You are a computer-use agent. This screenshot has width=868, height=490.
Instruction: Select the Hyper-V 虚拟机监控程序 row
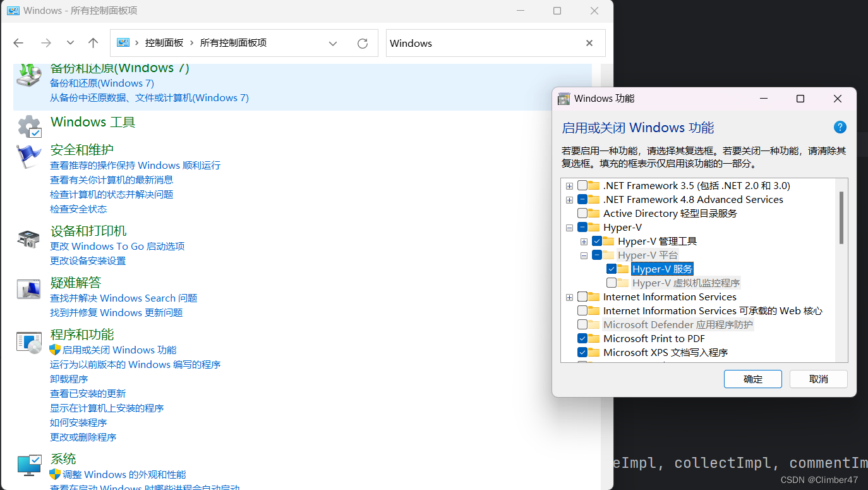tap(686, 283)
